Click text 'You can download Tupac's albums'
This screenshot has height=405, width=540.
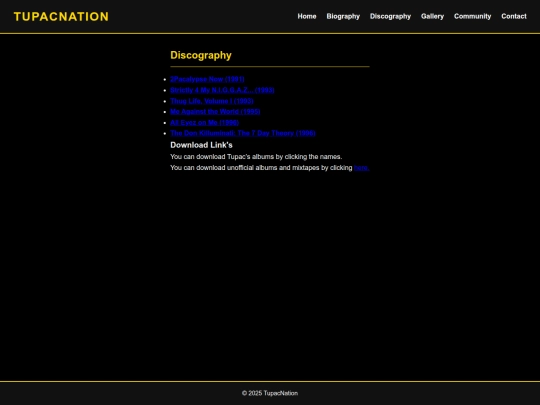(222, 157)
